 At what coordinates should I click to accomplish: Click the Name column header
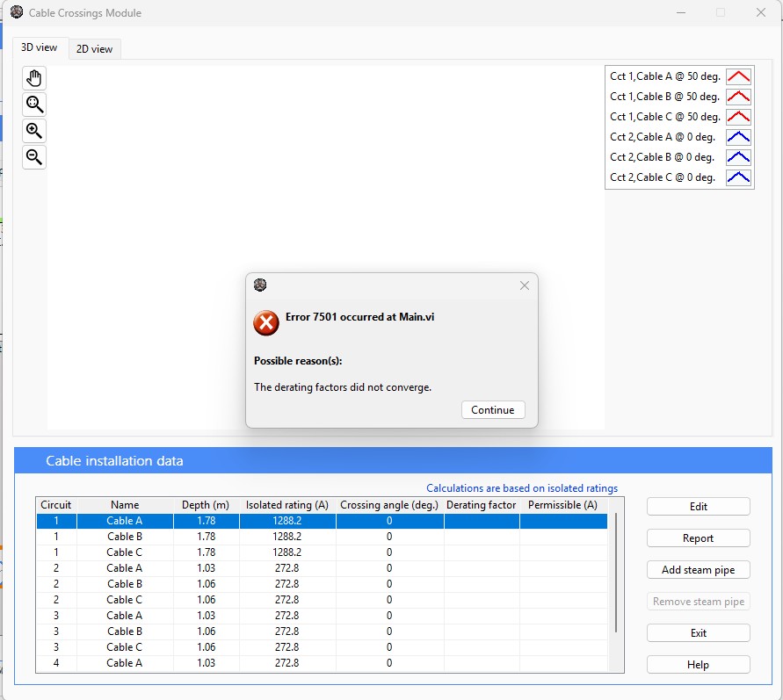point(125,505)
